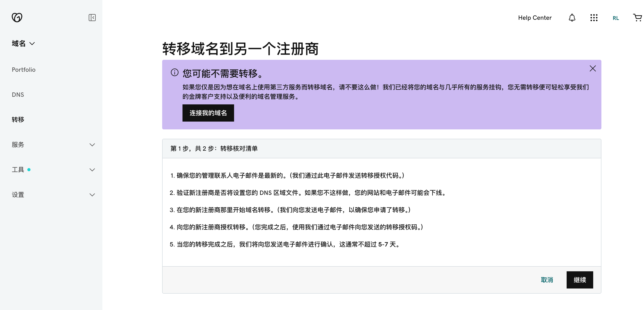Viewport: 644px width, 310px height.
Task: Open Portfolio in the sidebar
Action: click(x=24, y=70)
